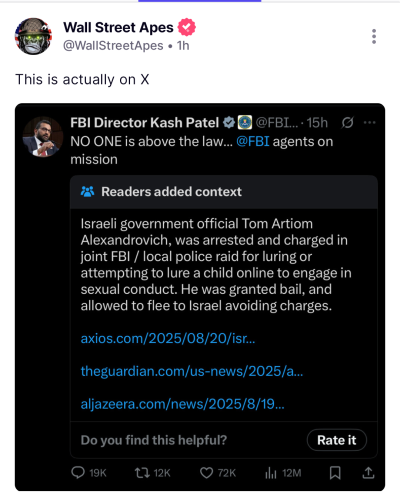Like the tweet with 72K hearts
Viewport: 400px width, 500px height.
[x=206, y=473]
